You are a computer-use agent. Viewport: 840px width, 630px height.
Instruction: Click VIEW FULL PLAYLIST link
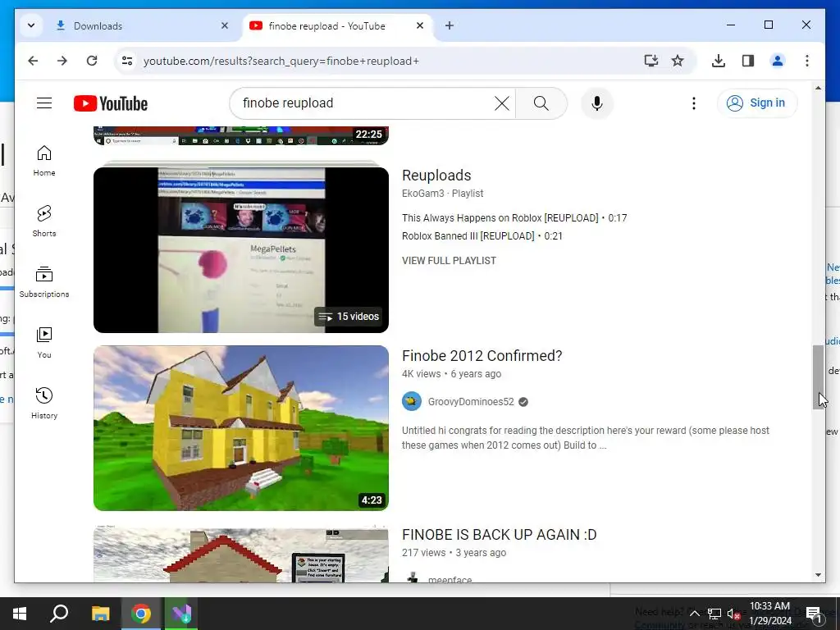click(449, 261)
